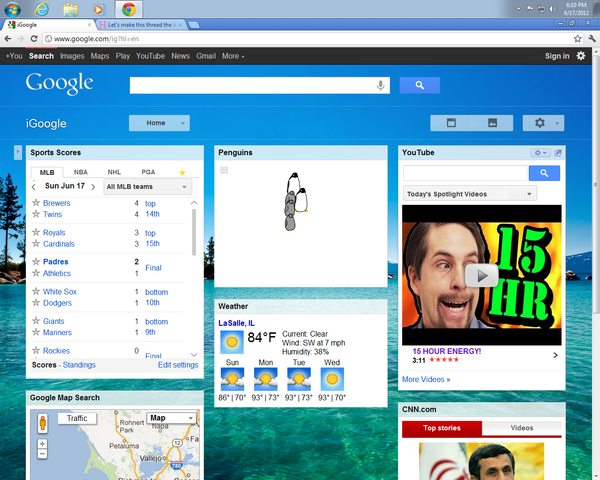Viewport: 600px width, 480px height.
Task: Click the YouTube gadget search button
Action: coord(544,173)
